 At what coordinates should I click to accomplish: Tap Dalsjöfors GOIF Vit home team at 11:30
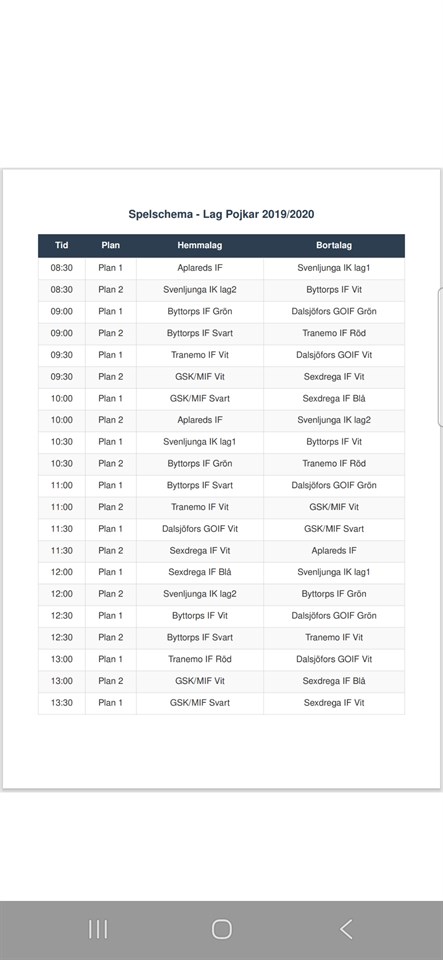(199, 528)
